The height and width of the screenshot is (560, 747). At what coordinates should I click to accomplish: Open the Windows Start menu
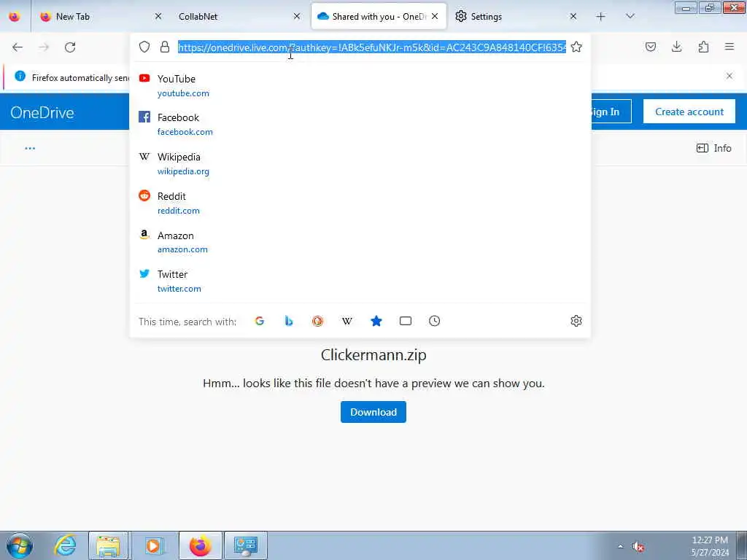(x=20, y=545)
